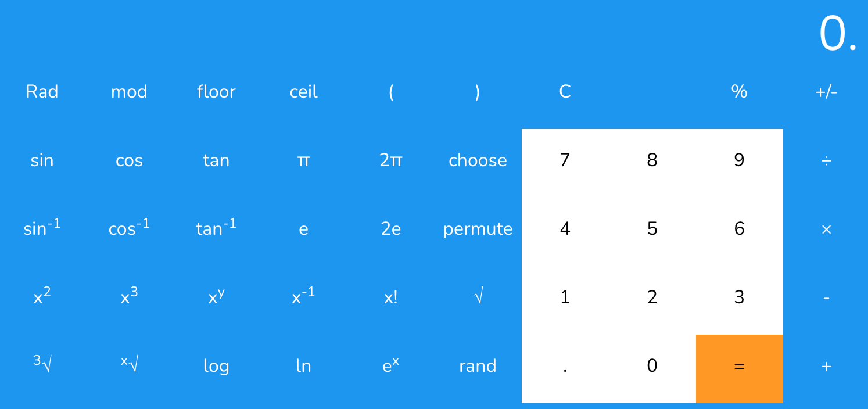Screen dimensions: 868x409
Task: Select the e^x exponential key
Action: click(390, 366)
